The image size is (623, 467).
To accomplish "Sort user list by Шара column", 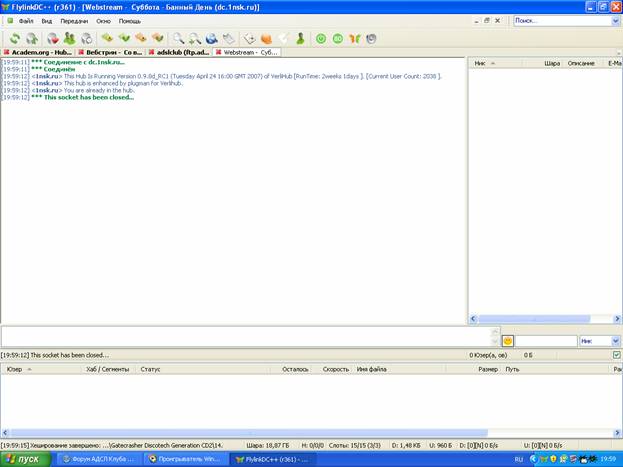I will click(542, 63).
